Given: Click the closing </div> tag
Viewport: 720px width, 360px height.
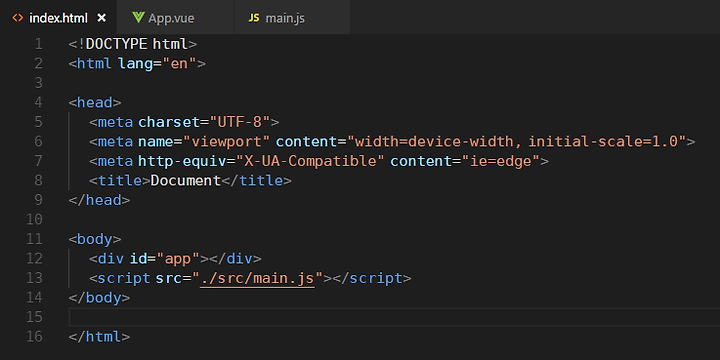Looking at the screenshot, I should point(235,259).
